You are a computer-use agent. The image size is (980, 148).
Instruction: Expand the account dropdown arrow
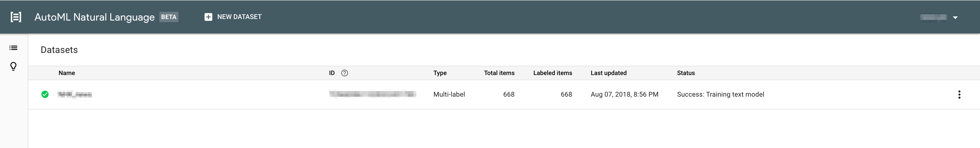(955, 17)
